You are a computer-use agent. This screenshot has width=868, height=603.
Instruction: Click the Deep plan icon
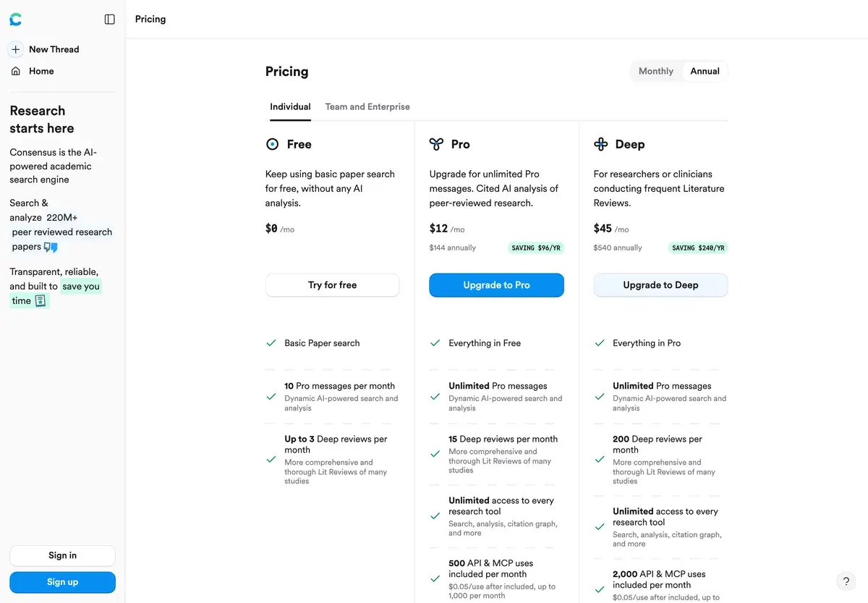point(600,144)
